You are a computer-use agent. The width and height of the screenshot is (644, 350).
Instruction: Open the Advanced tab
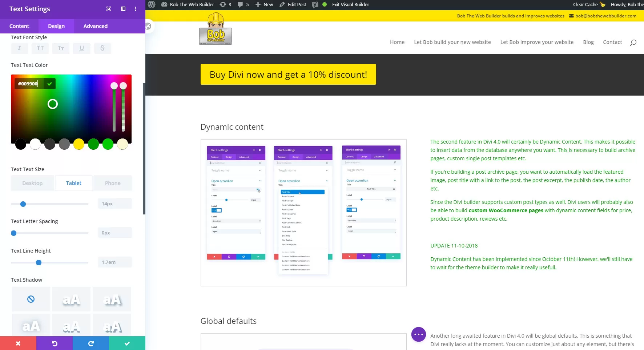95,26
